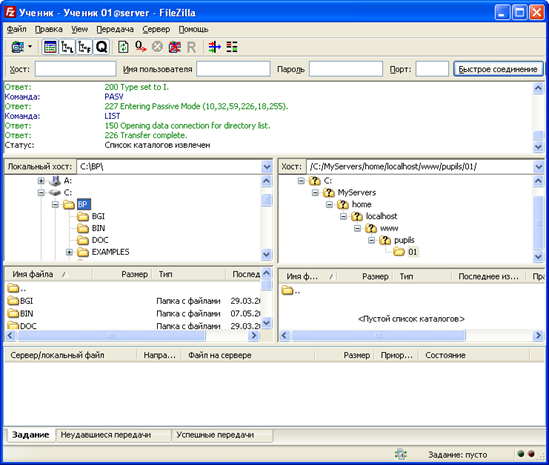Toggle remote directory tree view
Screen dimensions: 549x465
[84, 47]
